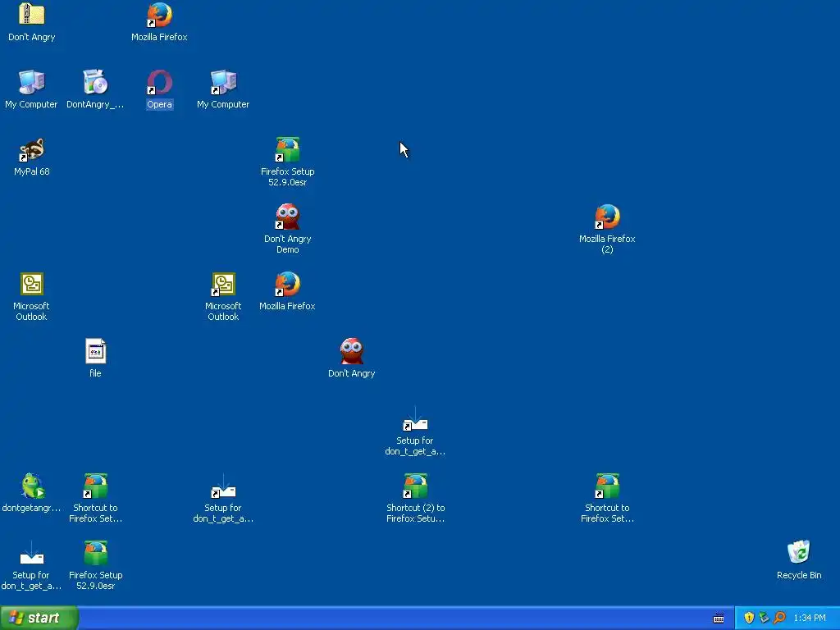Click the 1:34 PM taskbar clock

(x=810, y=619)
